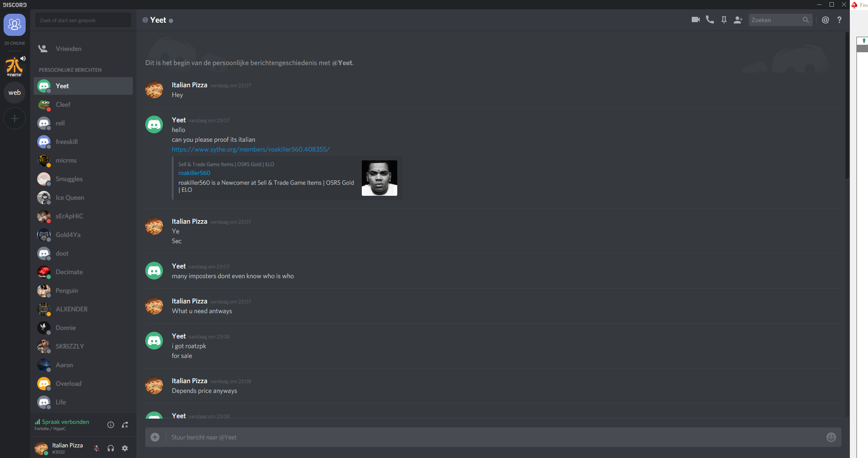The height and width of the screenshot is (458, 868).
Task: Open the emoji picker
Action: pos(831,437)
